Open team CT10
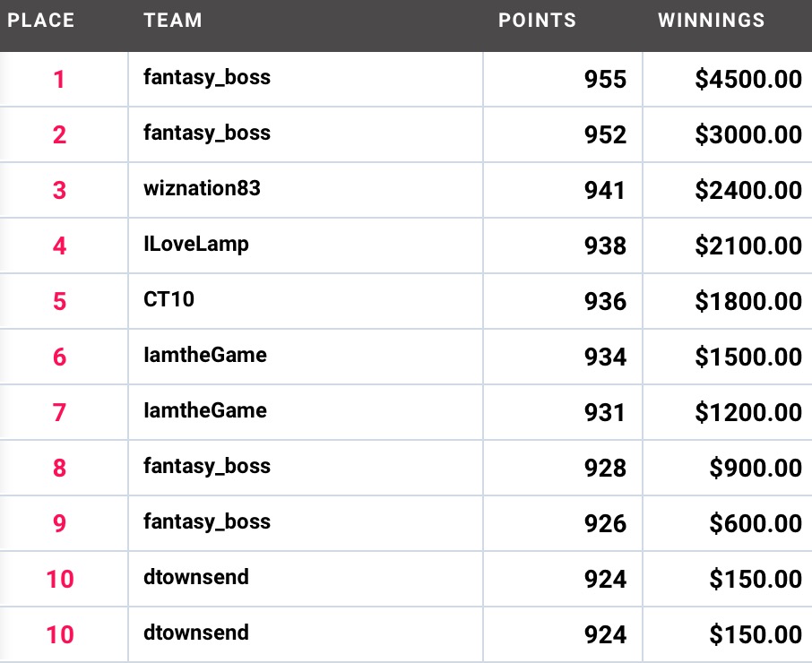Screen dimensions: 812x663 click(x=168, y=299)
